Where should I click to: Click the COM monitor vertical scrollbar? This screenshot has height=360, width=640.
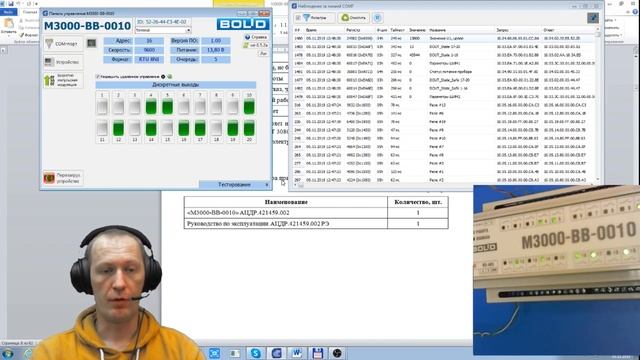(598, 104)
